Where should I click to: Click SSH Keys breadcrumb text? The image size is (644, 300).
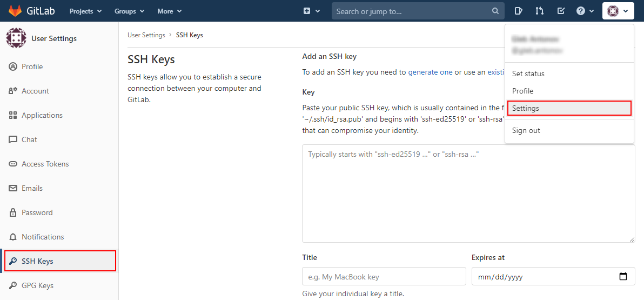[189, 35]
